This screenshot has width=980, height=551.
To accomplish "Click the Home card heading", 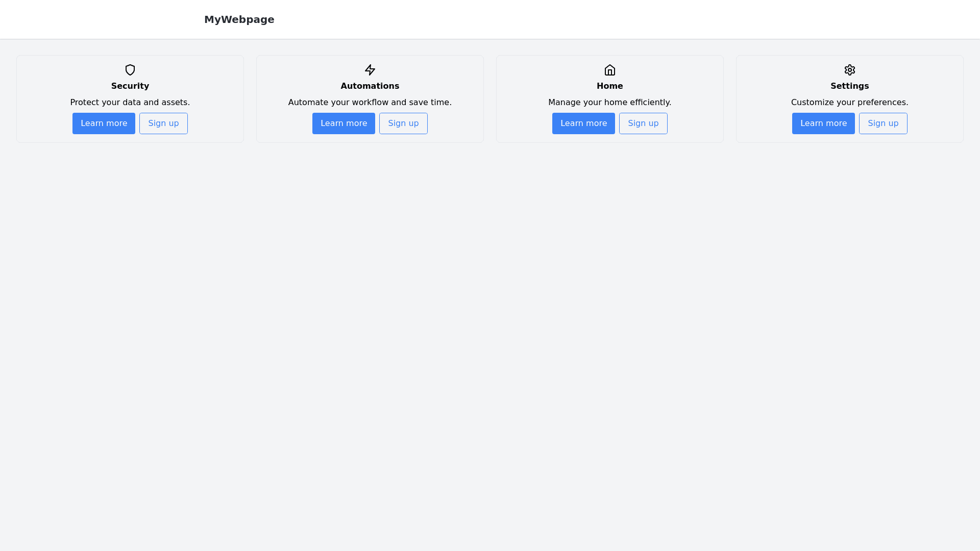I will 610,86.
